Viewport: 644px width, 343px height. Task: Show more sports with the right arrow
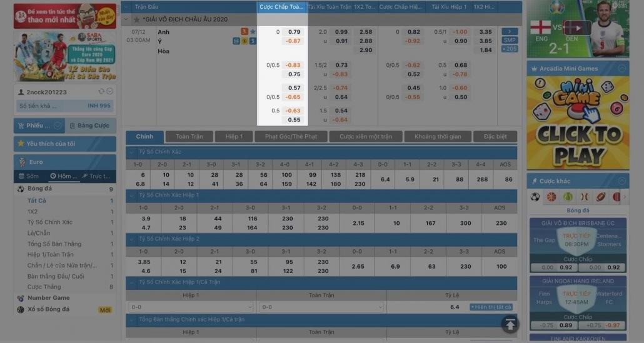[625, 197]
